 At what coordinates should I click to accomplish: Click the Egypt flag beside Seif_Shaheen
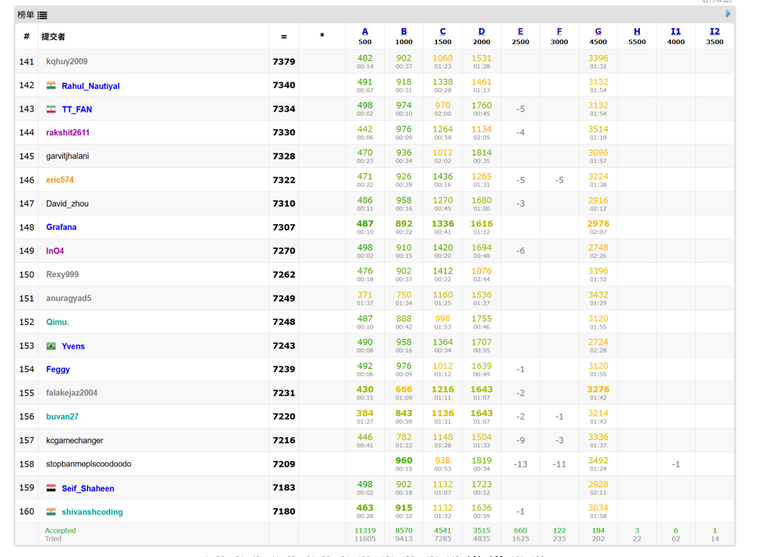click(51, 489)
